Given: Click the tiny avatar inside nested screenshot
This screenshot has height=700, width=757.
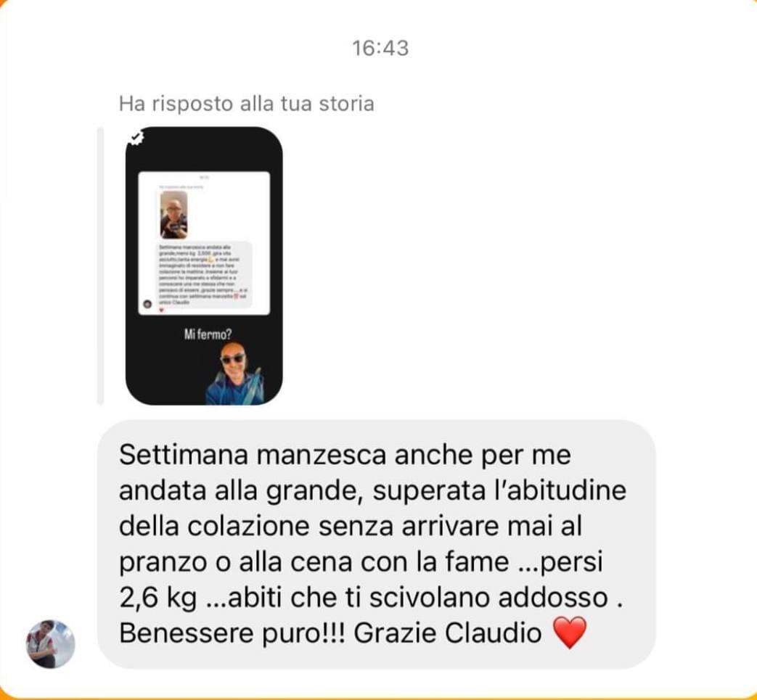Looking at the screenshot, I should click(148, 304).
